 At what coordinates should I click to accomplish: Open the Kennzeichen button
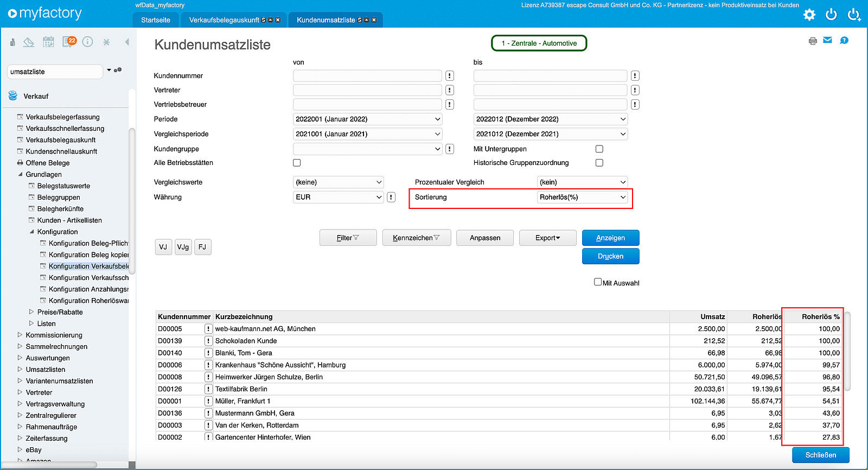pyautogui.click(x=417, y=238)
